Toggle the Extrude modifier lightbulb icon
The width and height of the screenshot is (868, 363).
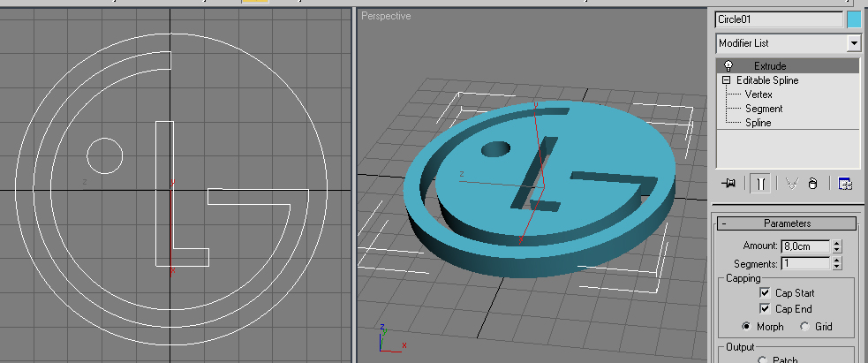click(728, 66)
